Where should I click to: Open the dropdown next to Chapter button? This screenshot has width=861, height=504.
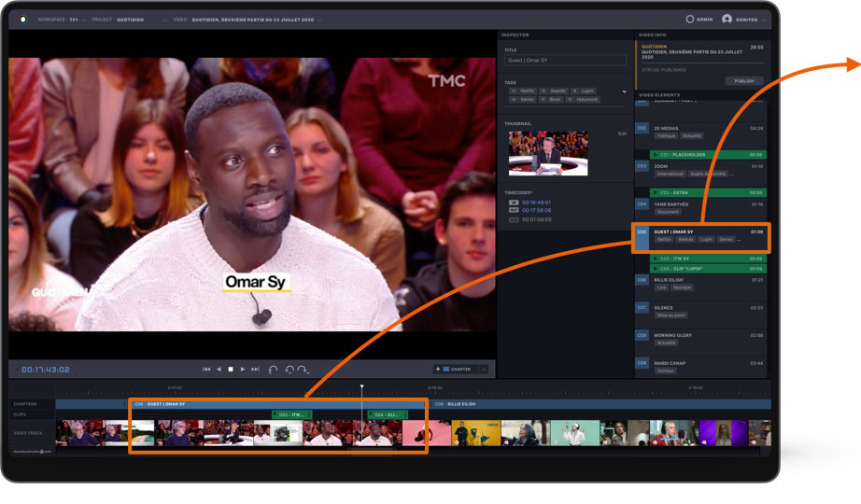[484, 370]
